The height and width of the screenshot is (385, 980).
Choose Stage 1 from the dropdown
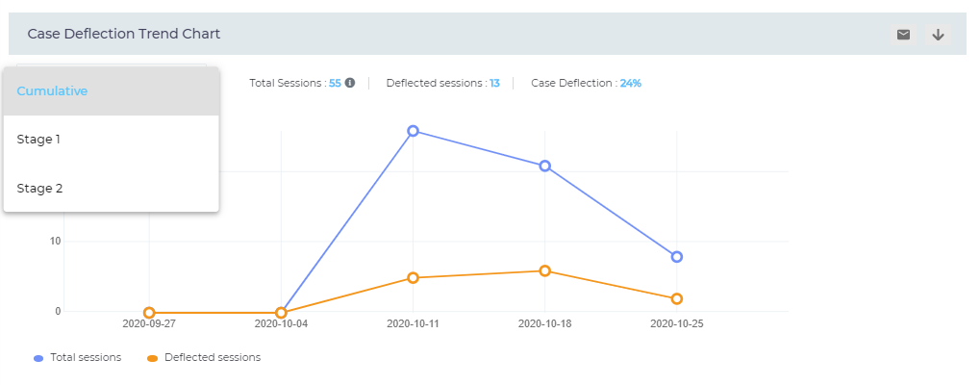pos(111,140)
